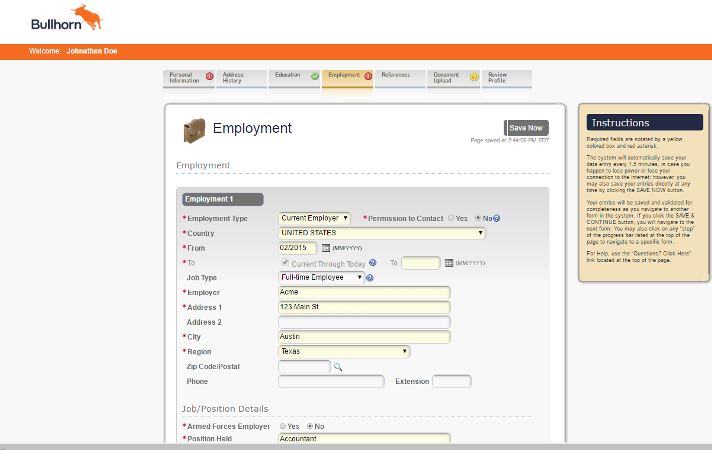The width and height of the screenshot is (712, 450).
Task: Click the Address 1 field
Action: click(364, 307)
